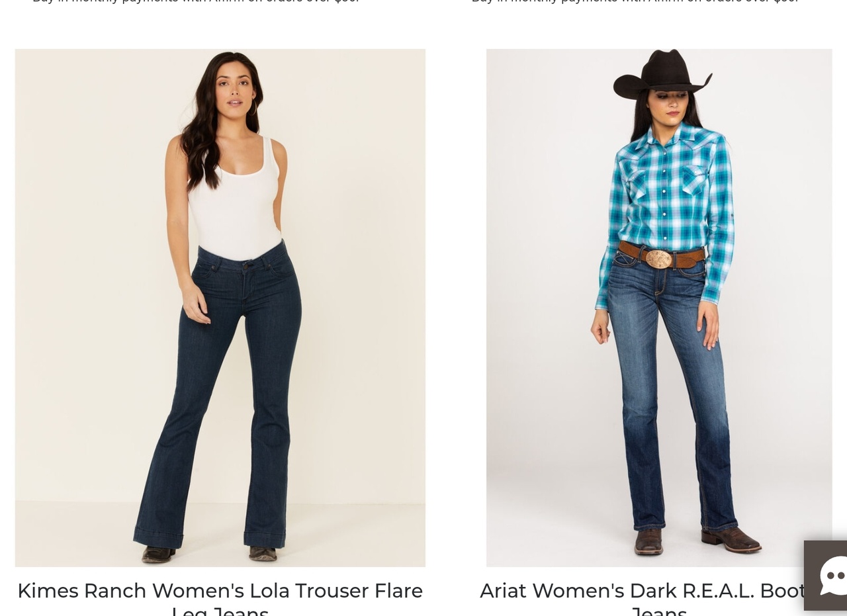Click the word Kimes in the left title
Viewport: 847px width, 616px height.
[48, 590]
